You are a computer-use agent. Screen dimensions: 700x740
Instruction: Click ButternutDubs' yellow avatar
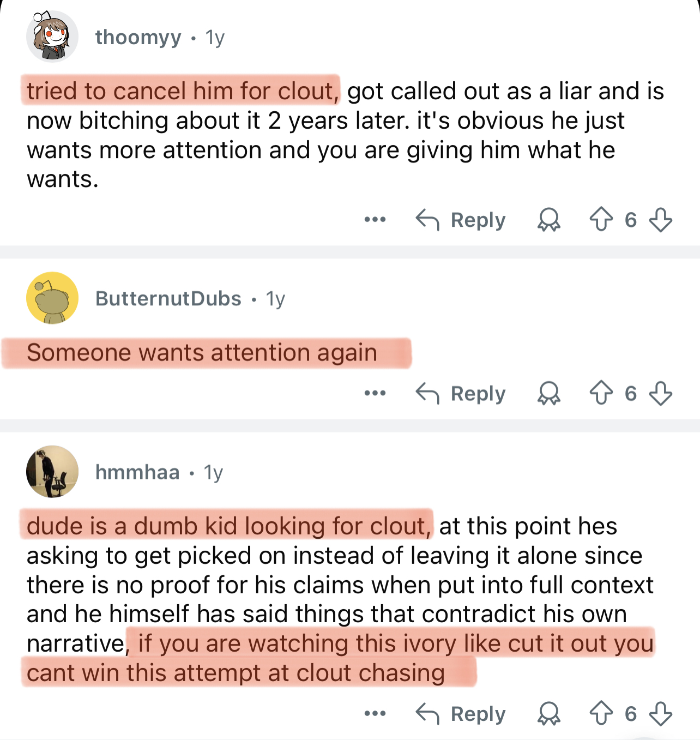[x=52, y=298]
